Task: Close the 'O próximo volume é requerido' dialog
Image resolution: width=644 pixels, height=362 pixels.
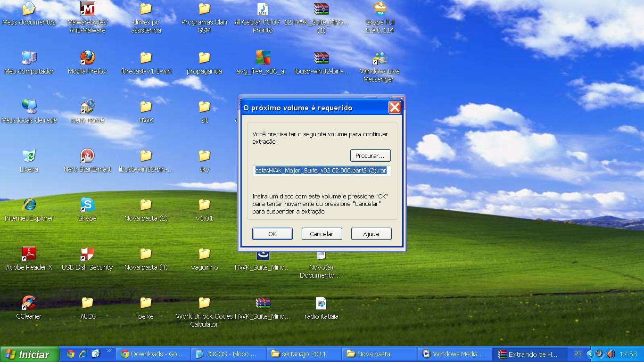Action: pyautogui.click(x=395, y=107)
